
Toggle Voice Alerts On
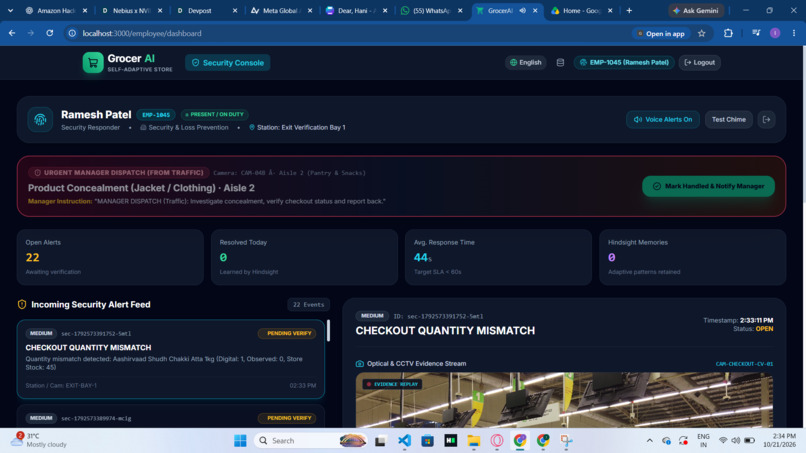[x=663, y=119]
